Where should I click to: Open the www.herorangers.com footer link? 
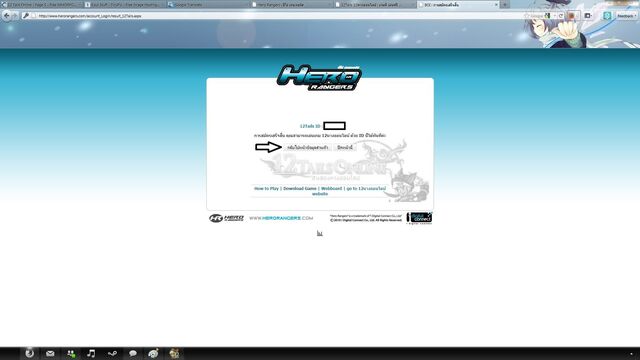(281, 218)
